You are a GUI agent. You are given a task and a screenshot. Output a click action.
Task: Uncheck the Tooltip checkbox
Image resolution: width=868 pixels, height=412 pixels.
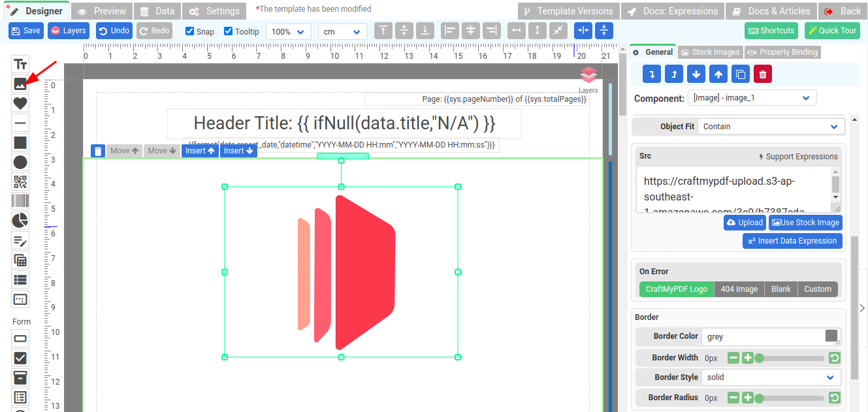coord(228,31)
